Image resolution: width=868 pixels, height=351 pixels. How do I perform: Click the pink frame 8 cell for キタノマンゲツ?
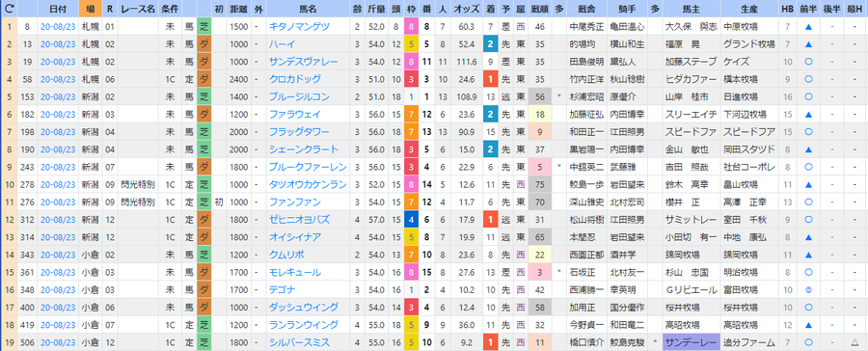point(410,27)
